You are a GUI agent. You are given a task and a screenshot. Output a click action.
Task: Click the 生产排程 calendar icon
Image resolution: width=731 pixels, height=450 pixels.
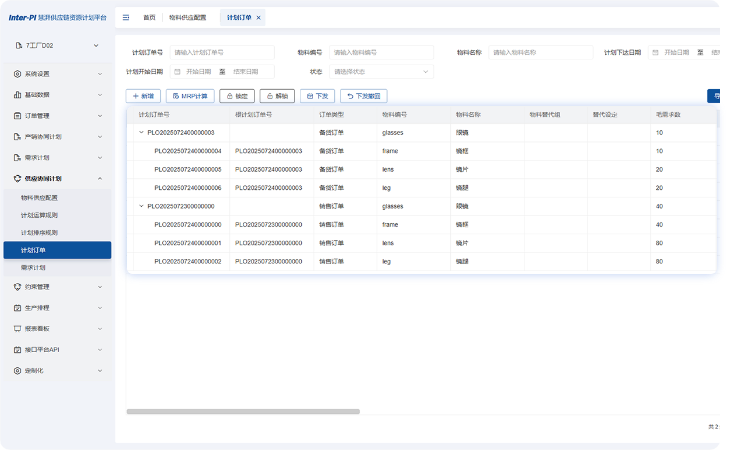point(17,308)
